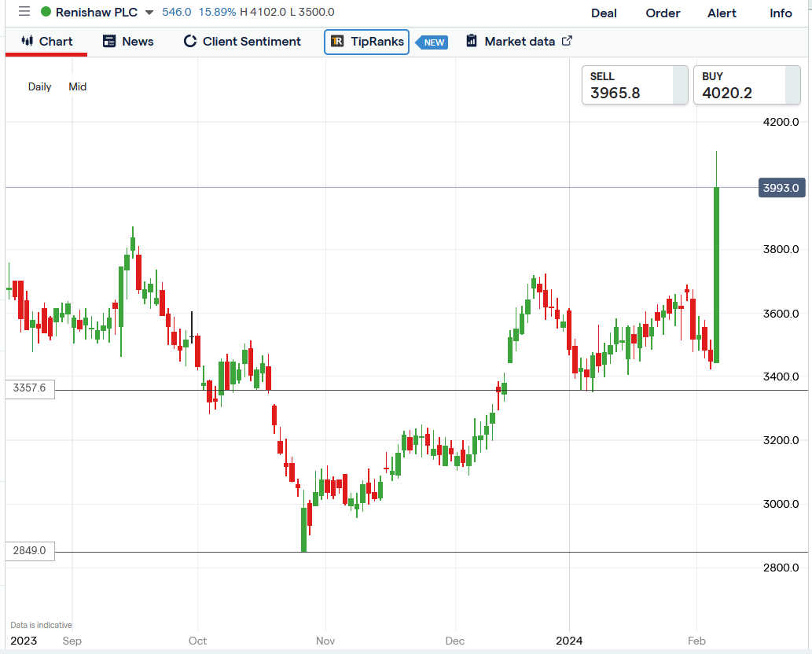
Task: Click the Sep date axis label
Action: tap(72, 641)
